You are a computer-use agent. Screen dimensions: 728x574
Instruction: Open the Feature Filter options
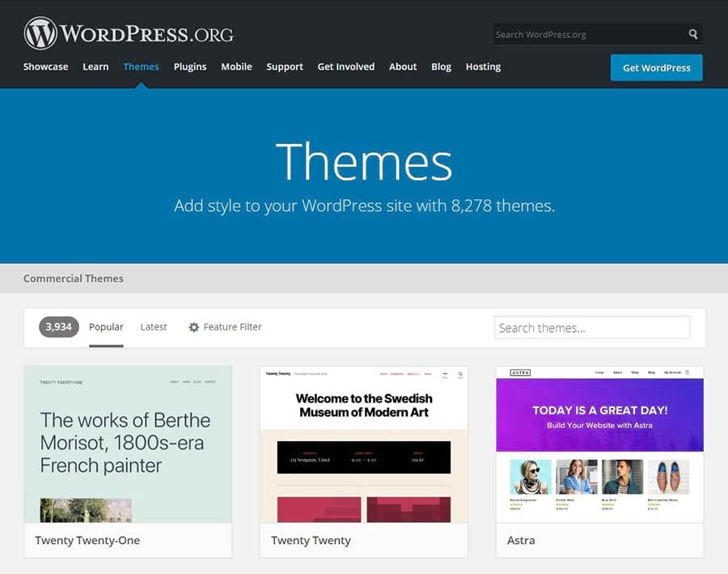click(225, 327)
